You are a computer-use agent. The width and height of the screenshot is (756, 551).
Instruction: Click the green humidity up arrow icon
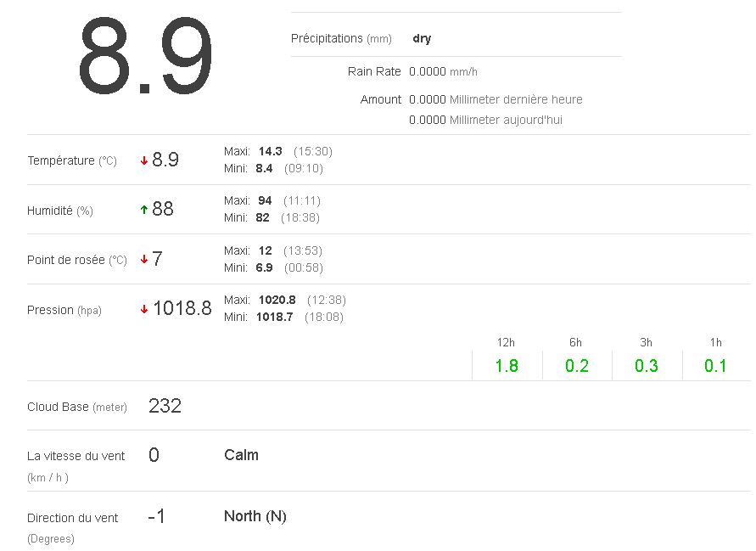click(x=144, y=210)
